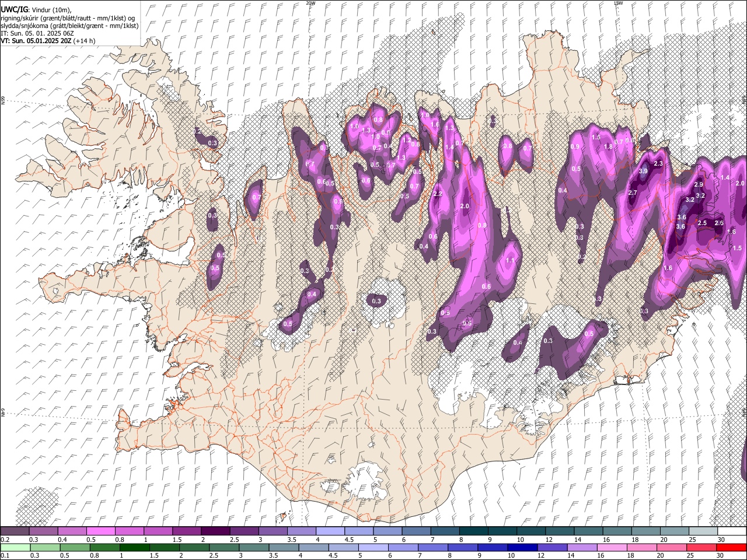The height and width of the screenshot is (560, 747).
Task: Click the 20W longitude label
Action: click(310, 3)
